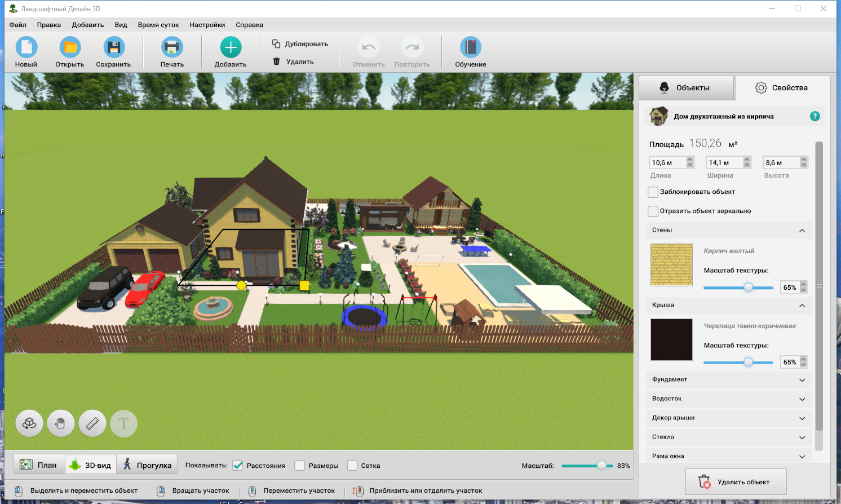Expand the Водосток section
841x504 pixels.
(x=729, y=399)
